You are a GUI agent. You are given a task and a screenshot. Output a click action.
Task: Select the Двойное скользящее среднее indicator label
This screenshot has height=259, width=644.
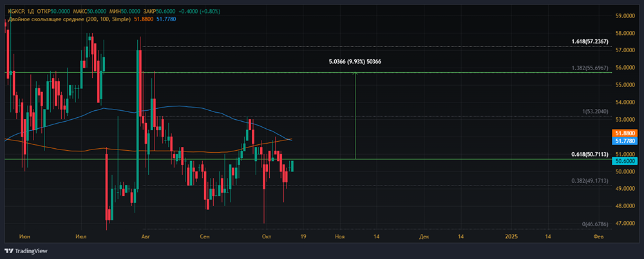tap(70, 19)
